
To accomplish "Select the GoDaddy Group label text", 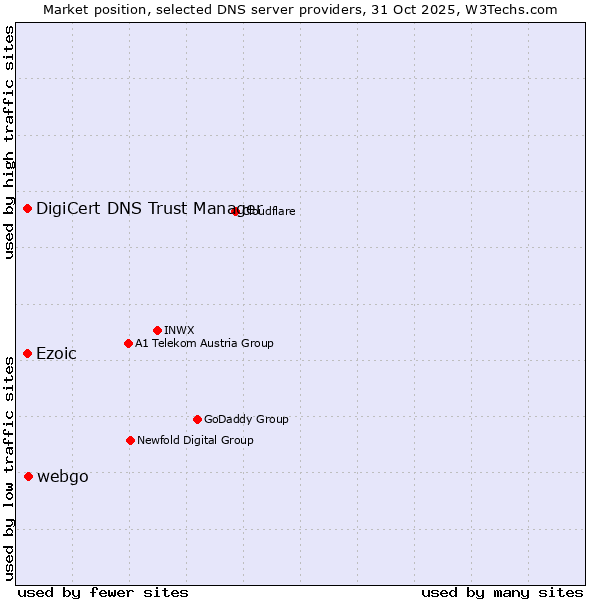I will (x=246, y=419).
